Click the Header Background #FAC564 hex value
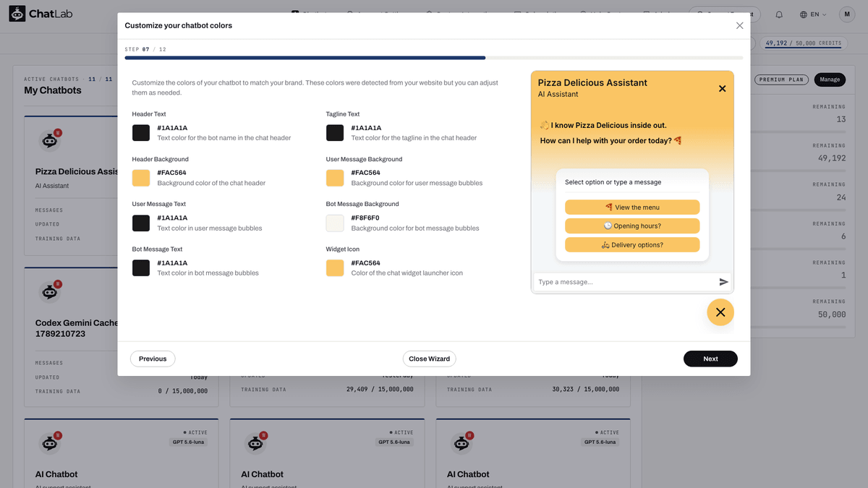 click(172, 173)
